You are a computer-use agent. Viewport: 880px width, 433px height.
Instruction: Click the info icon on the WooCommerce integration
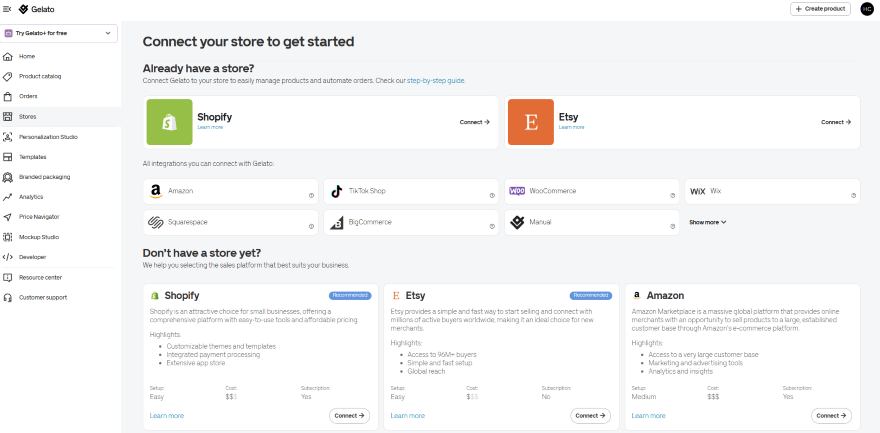[672, 196]
